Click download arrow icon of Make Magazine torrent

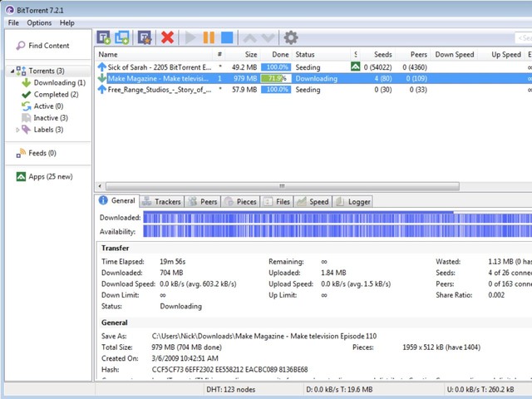101,78
